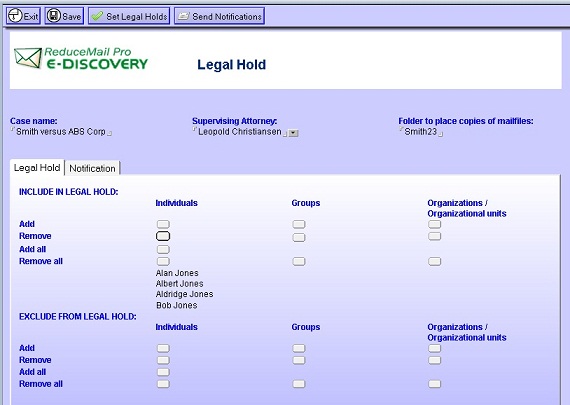Click the green checkmark Set Legal Holds
This screenshot has height=405, width=570.
(97, 16)
